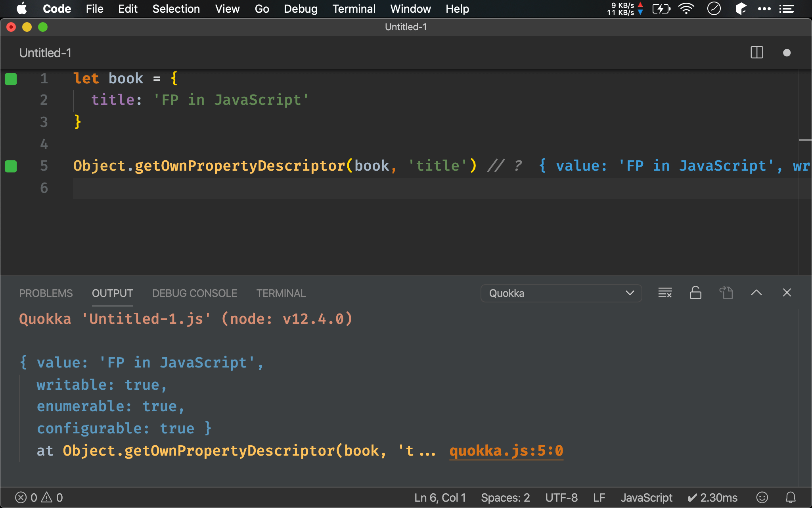Click the unsaved dot on Untitled-1 tab

pos(787,53)
